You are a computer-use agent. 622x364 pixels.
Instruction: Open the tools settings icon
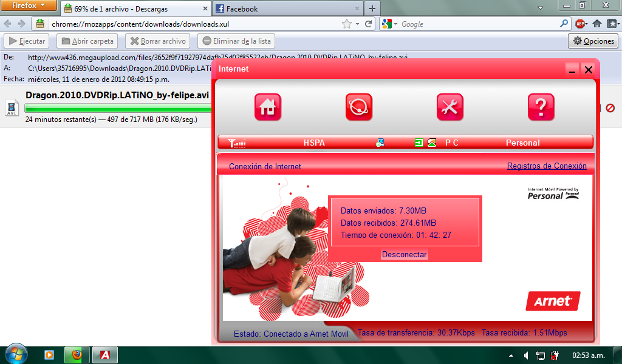click(450, 107)
